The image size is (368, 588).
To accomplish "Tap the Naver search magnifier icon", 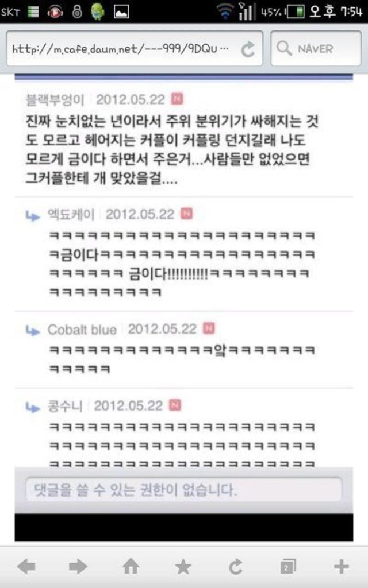I will tap(284, 48).
